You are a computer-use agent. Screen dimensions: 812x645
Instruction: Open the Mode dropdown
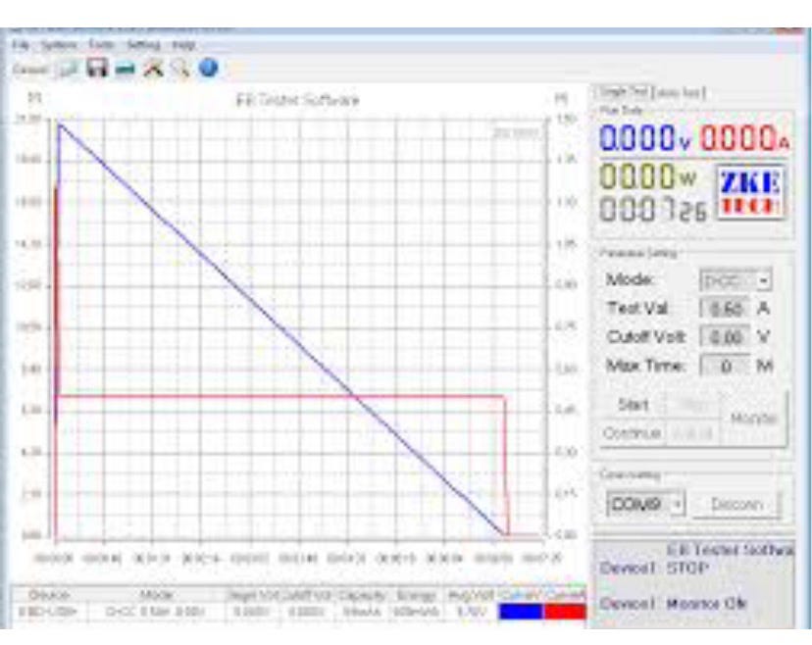pyautogui.click(x=736, y=281)
